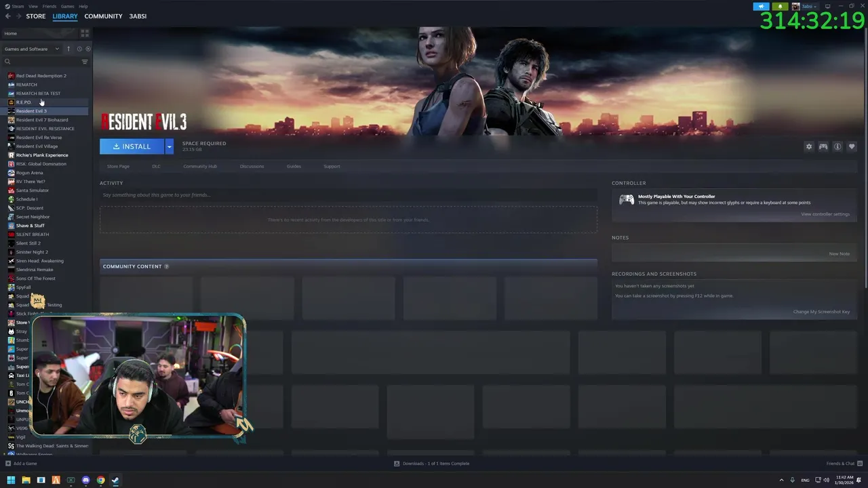Select R.E.P.O. in the game list

pyautogui.click(x=24, y=102)
